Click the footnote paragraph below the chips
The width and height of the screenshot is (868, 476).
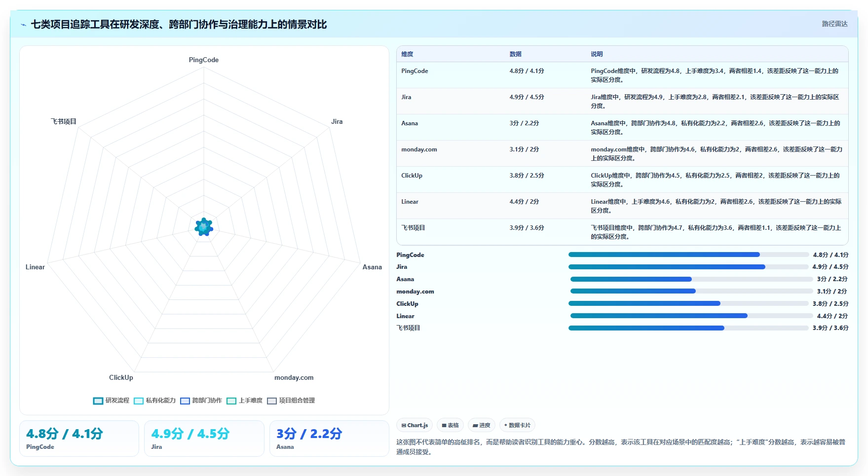point(621,447)
